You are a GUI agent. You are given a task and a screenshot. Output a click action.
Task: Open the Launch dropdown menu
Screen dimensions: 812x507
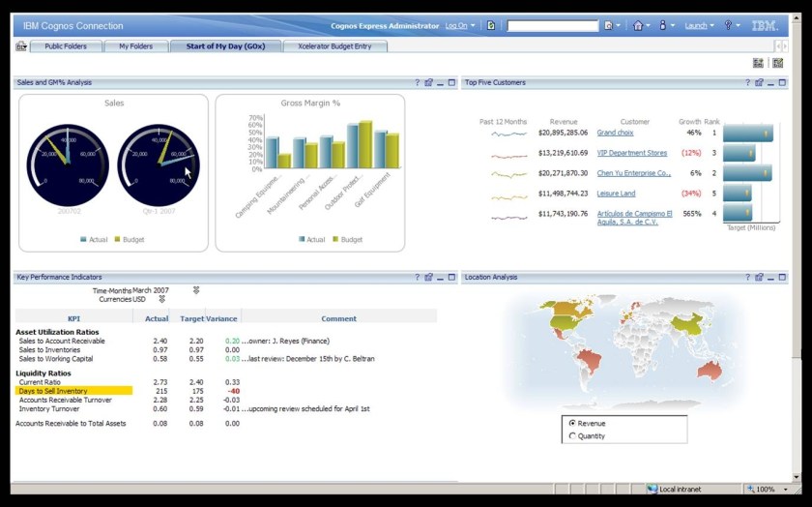point(699,25)
